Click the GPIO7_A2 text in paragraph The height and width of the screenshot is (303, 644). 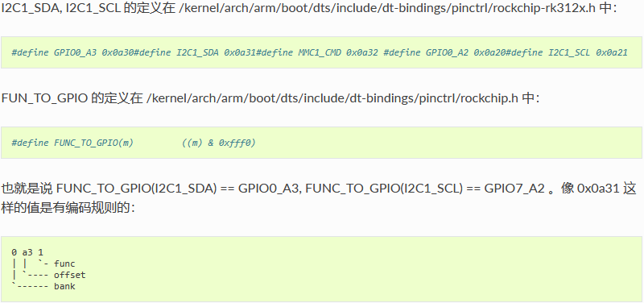[x=514, y=189]
